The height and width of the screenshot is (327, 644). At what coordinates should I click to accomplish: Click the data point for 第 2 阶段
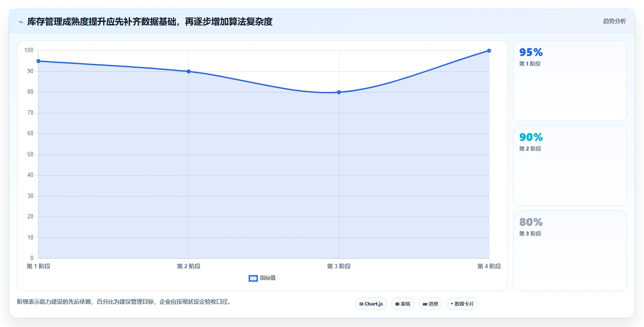pyautogui.click(x=189, y=71)
